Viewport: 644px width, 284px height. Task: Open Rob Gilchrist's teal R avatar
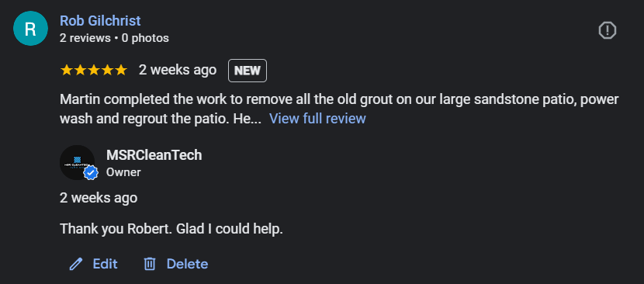click(x=30, y=29)
